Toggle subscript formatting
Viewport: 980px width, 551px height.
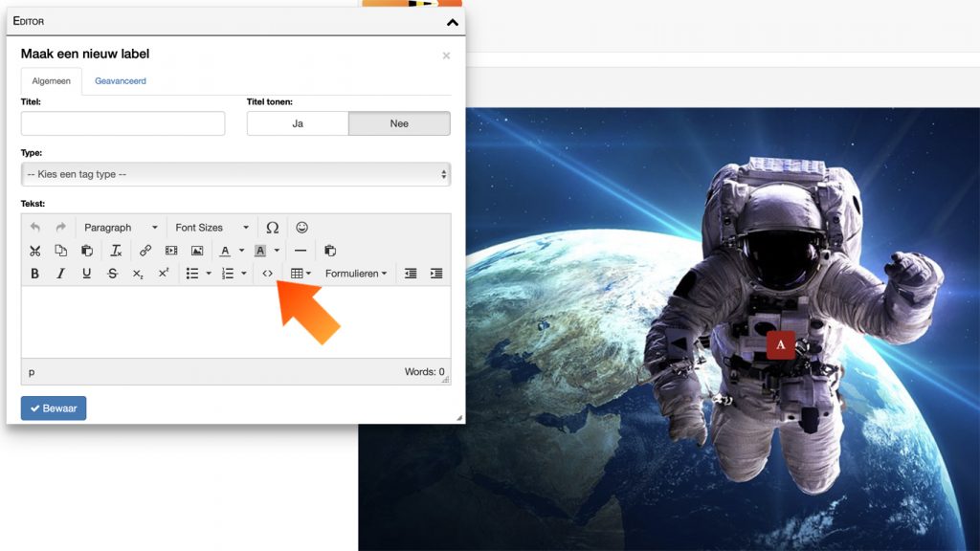138,274
